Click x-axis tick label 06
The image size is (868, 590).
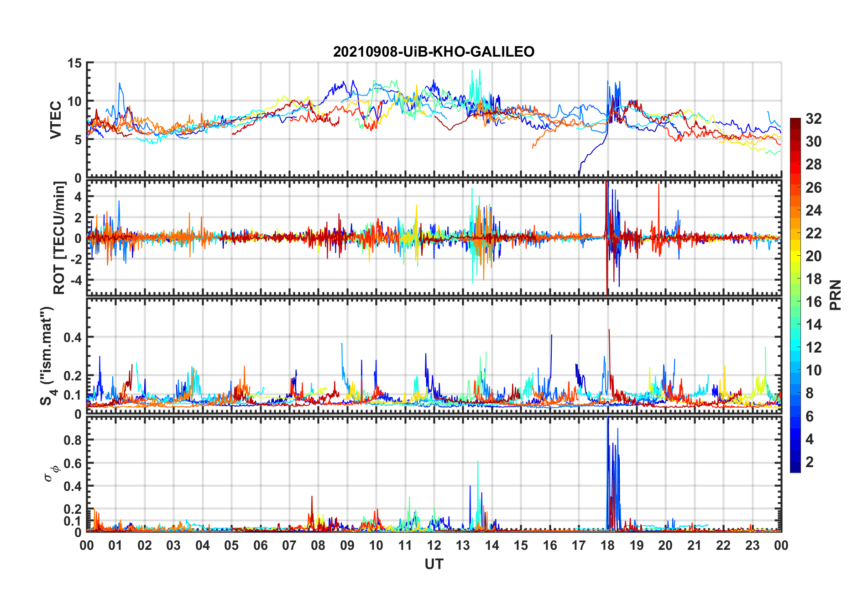(260, 545)
